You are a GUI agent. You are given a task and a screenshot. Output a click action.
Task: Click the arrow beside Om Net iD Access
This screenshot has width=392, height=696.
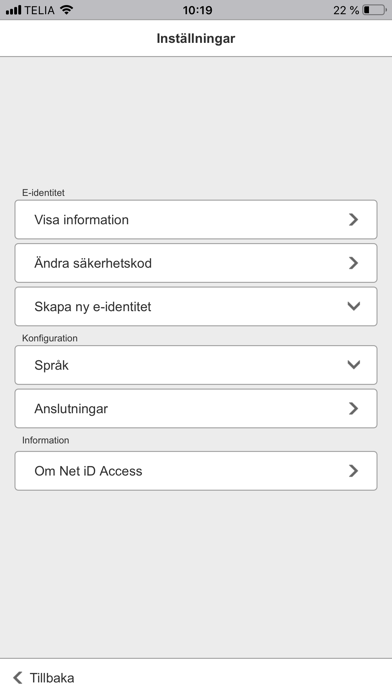coord(353,471)
